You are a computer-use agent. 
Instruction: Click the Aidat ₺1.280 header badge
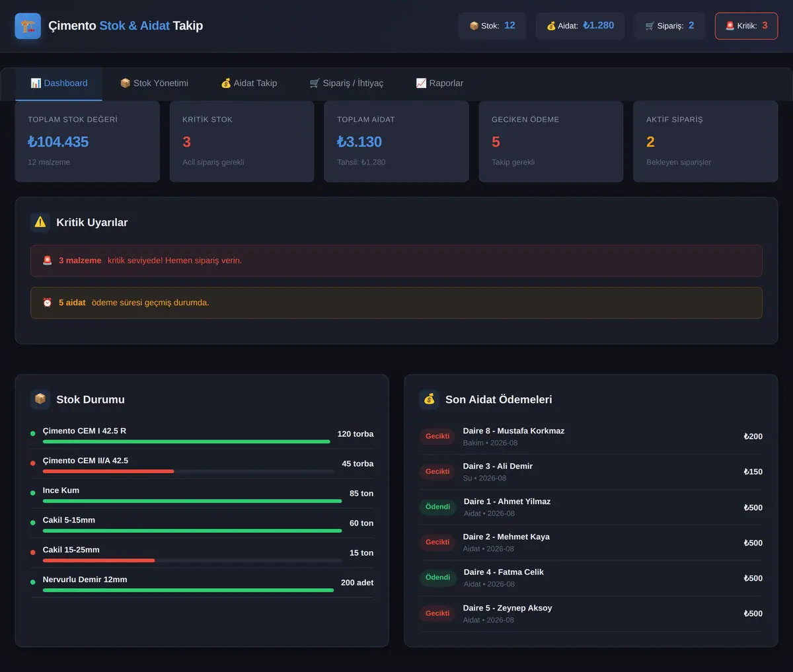(580, 26)
